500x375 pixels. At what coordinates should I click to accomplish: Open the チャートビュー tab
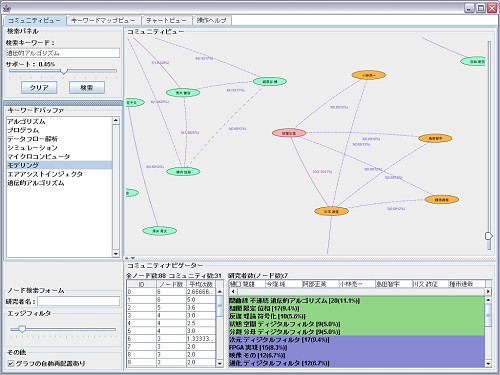coord(166,20)
